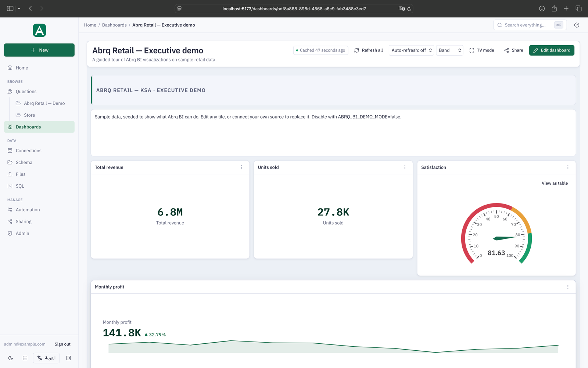Open help via the question mark icon
Screen dimensions: 588x368
pyautogui.click(x=577, y=25)
